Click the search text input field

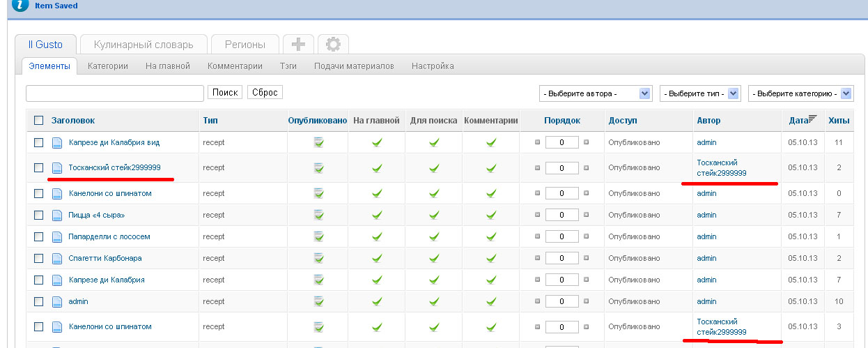point(114,93)
